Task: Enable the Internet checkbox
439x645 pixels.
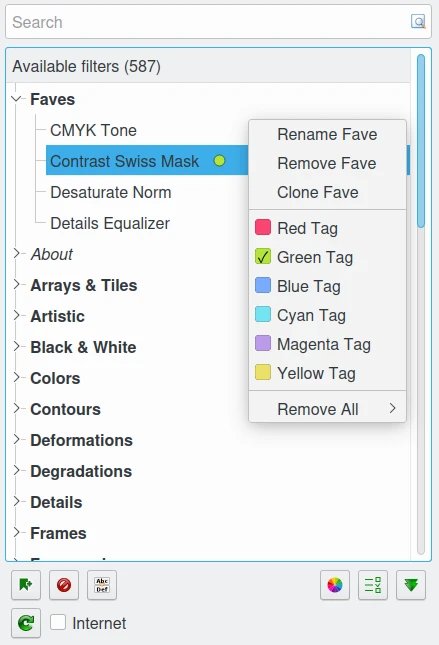Action: coord(58,622)
